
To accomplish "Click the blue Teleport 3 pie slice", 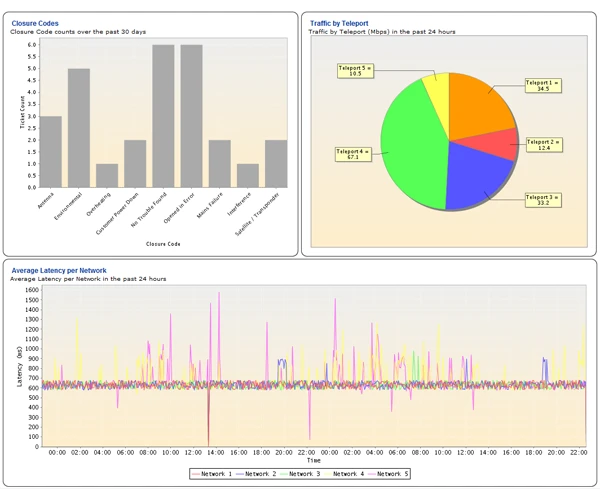I will point(474,178).
